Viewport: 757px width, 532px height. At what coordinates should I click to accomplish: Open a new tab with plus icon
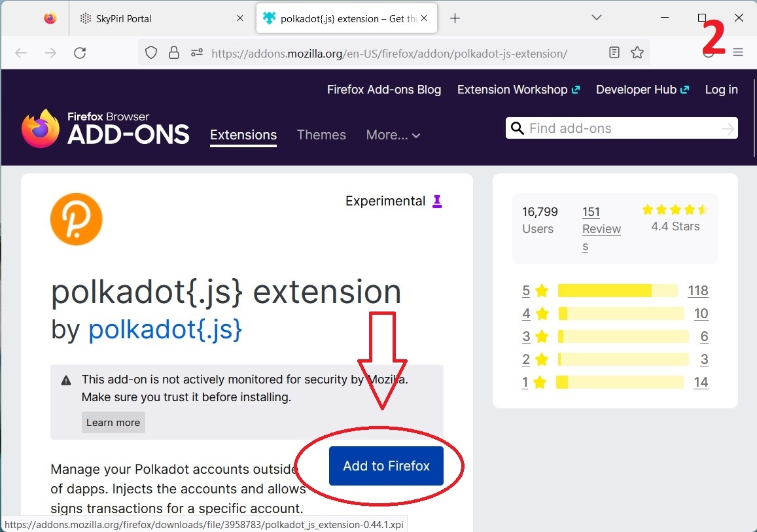[455, 18]
